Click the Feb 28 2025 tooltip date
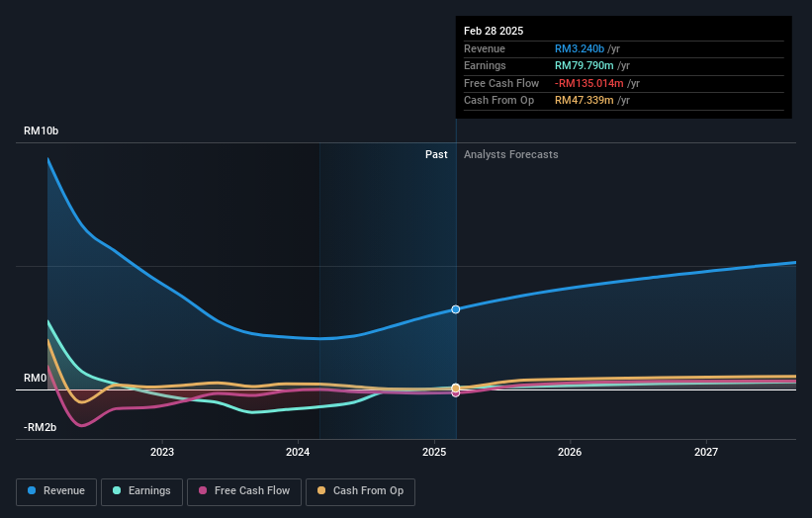Image resolution: width=812 pixels, height=518 pixels. [494, 31]
